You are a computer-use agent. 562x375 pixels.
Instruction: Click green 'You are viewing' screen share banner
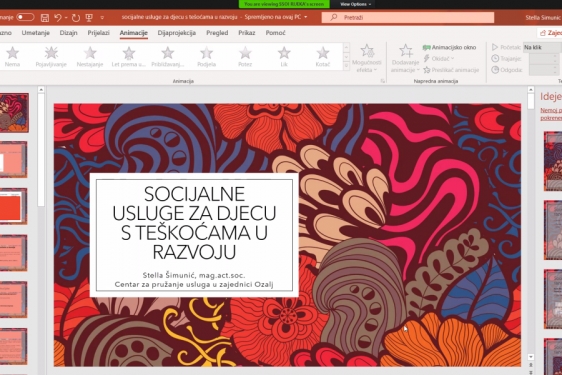(284, 4)
